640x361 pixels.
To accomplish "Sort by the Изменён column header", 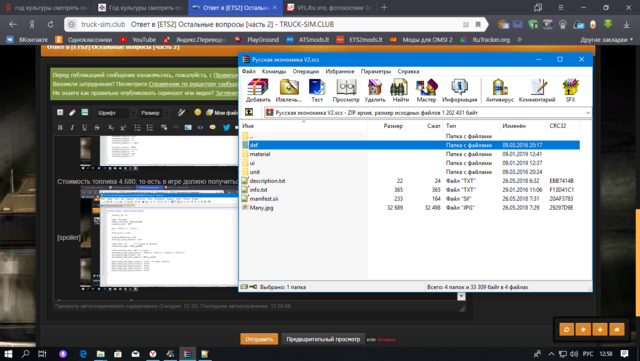I will tap(523, 126).
